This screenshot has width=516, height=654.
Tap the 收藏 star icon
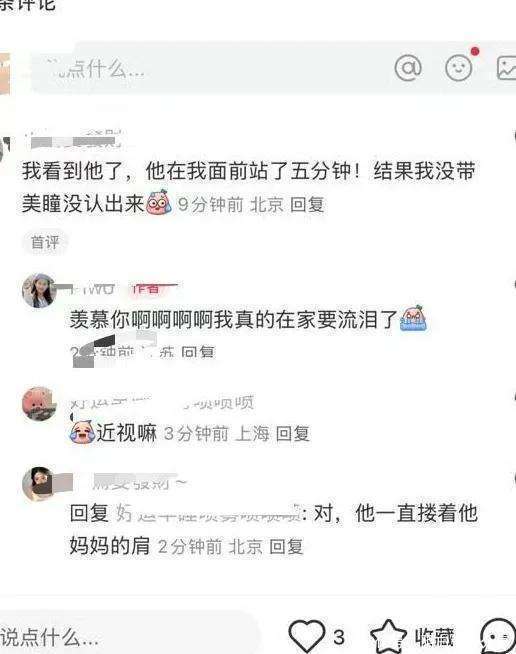[388, 636]
